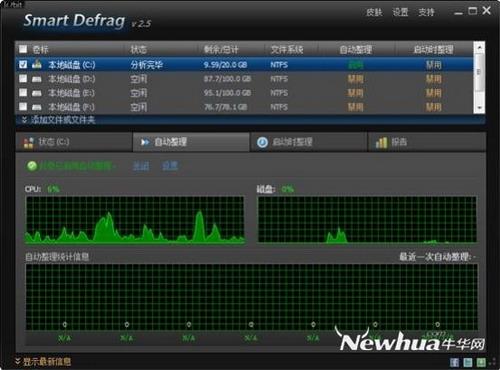Open the blue Facebook icon at bottom right
This screenshot has height=370, width=500.
(454, 362)
